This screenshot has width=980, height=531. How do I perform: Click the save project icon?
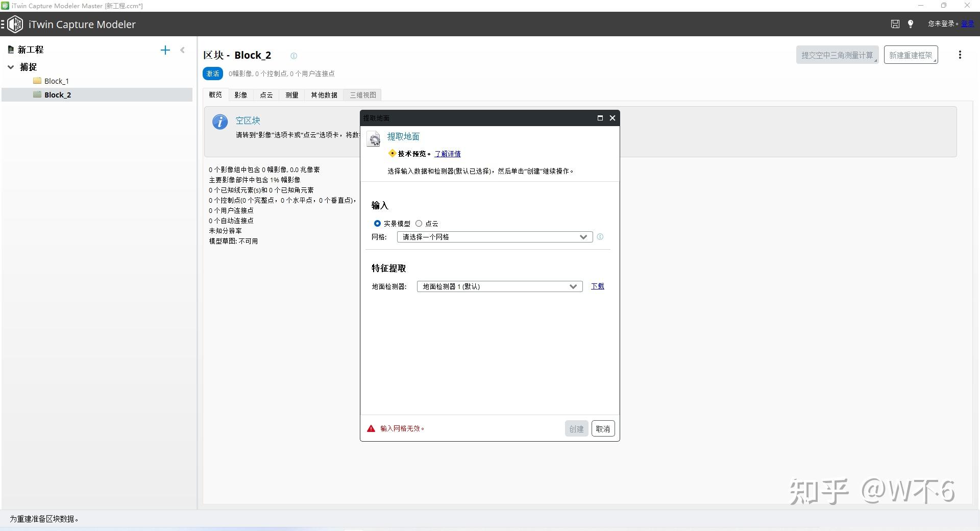895,23
